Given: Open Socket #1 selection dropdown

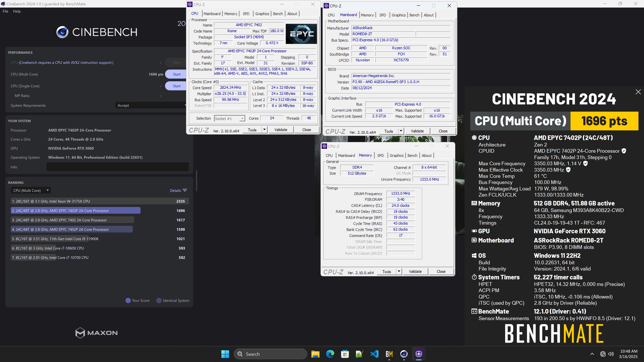Looking at the screenshot, I should point(229,118).
